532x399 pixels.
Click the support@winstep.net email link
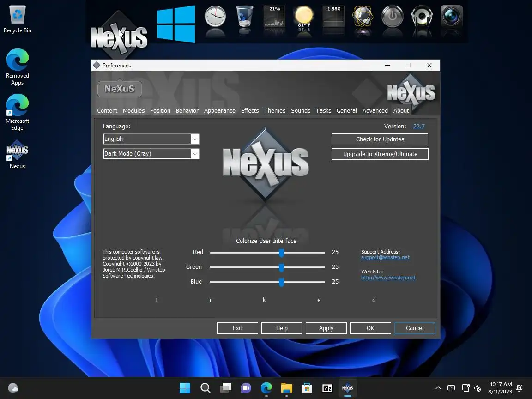(x=385, y=258)
